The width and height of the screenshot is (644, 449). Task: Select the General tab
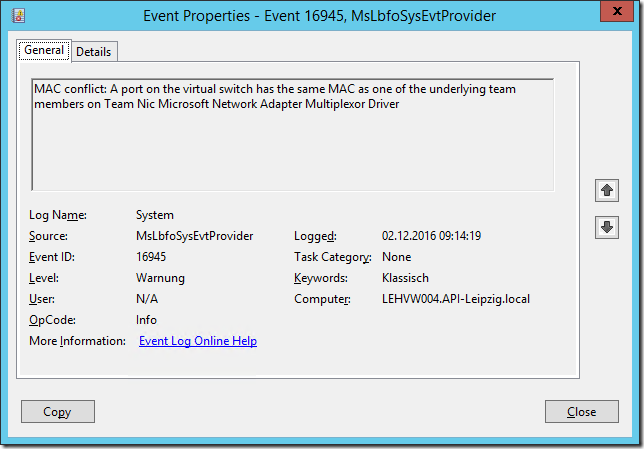(x=44, y=50)
